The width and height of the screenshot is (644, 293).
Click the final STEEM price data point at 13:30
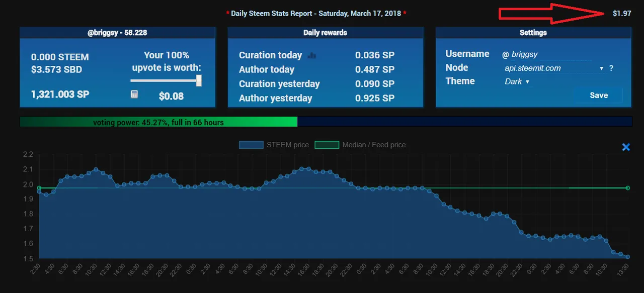(x=627, y=257)
